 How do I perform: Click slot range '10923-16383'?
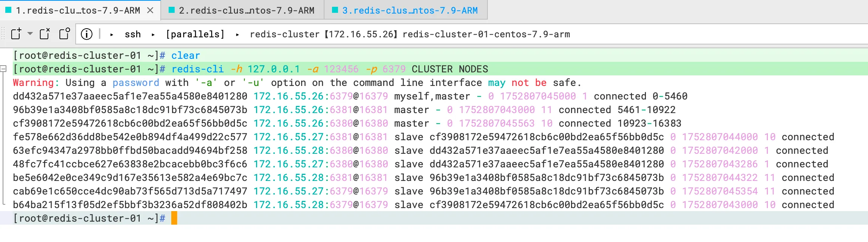coord(650,123)
